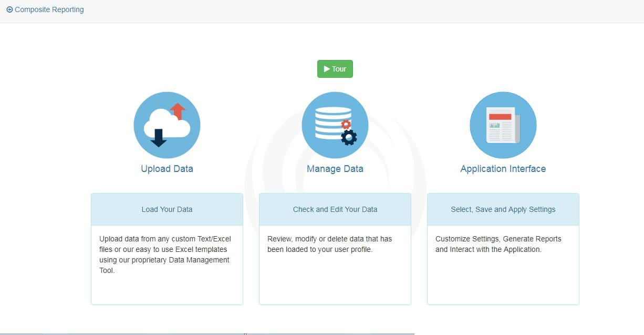Click the Application Interface newspaper icon
Image resolution: width=644 pixels, height=335 pixels.
503,125
